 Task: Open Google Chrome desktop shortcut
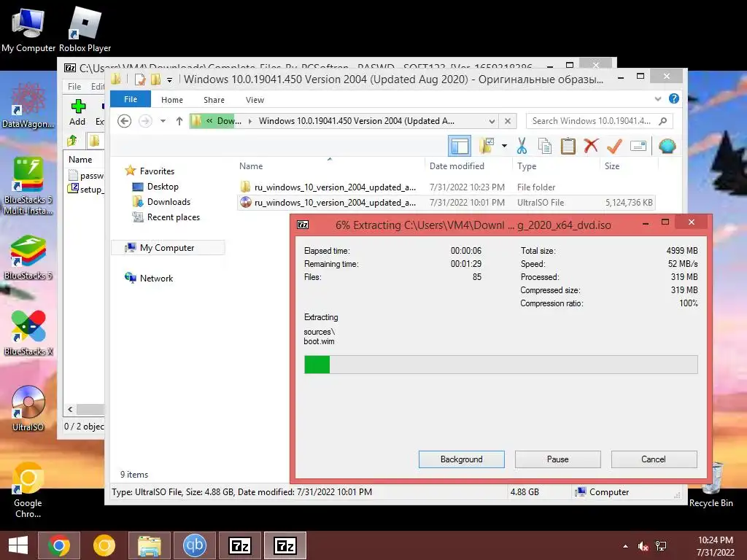point(28,491)
